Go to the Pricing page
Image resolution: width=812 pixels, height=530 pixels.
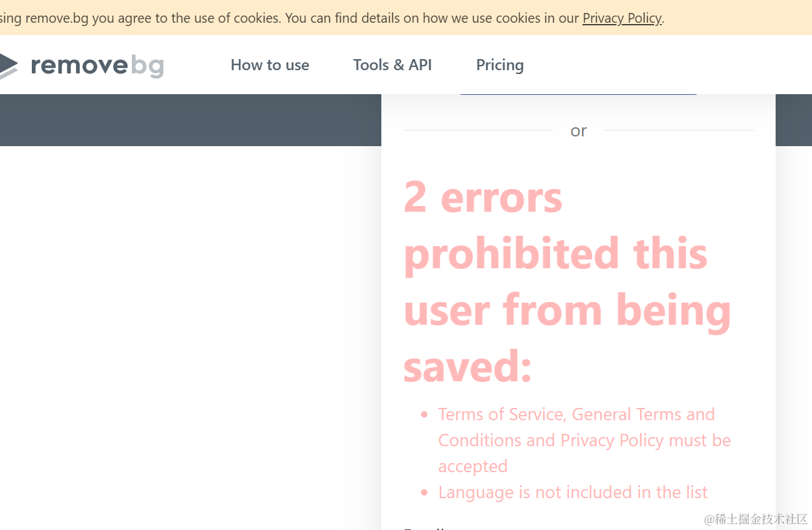500,65
